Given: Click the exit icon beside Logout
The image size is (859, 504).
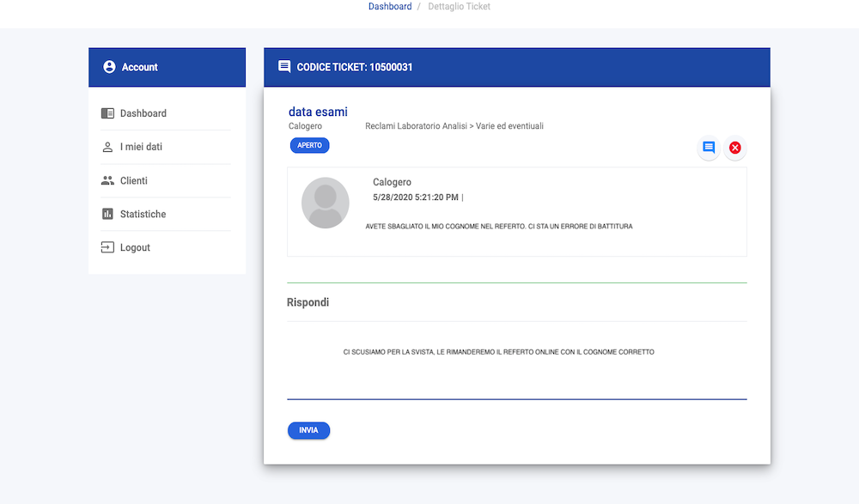Looking at the screenshot, I should point(107,247).
